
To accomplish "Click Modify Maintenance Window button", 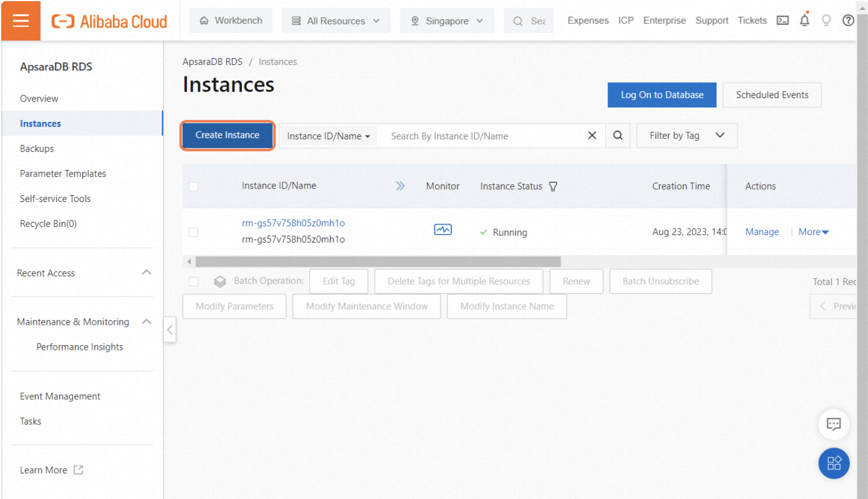I will pos(367,306).
